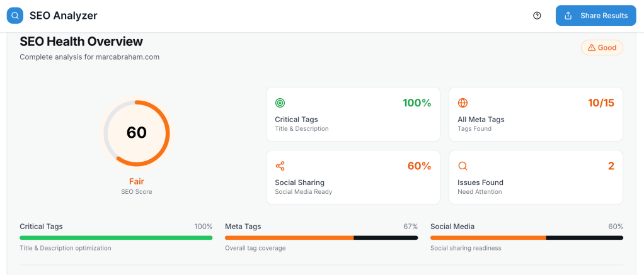Open the Critical Tags 100% card
This screenshot has width=644, height=275.
353,114
